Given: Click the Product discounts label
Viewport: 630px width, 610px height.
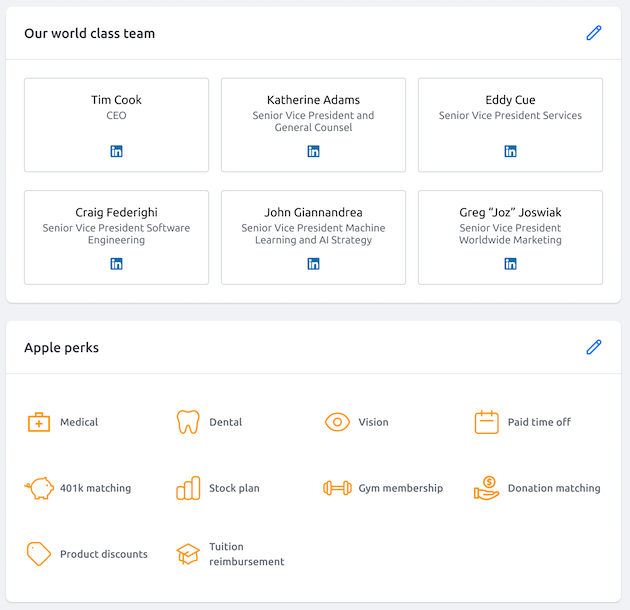Looking at the screenshot, I should [104, 554].
